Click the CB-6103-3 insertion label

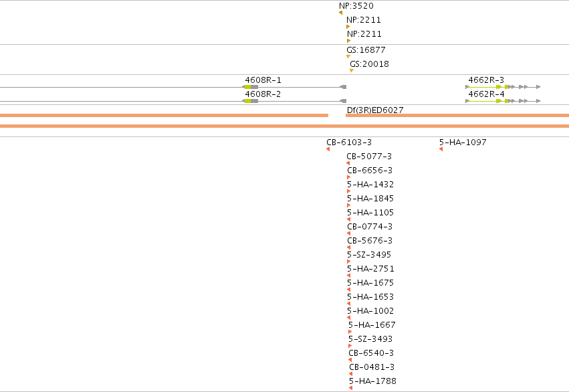[349, 142]
